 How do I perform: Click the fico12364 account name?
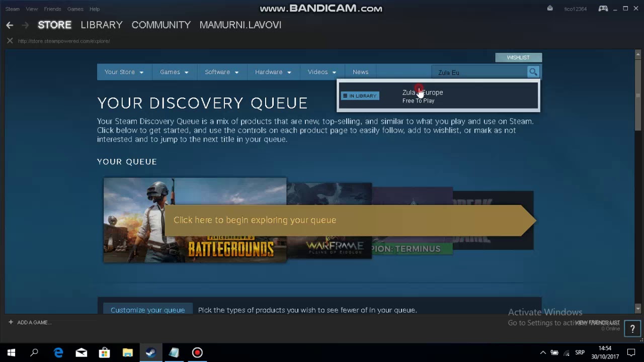coord(576,9)
